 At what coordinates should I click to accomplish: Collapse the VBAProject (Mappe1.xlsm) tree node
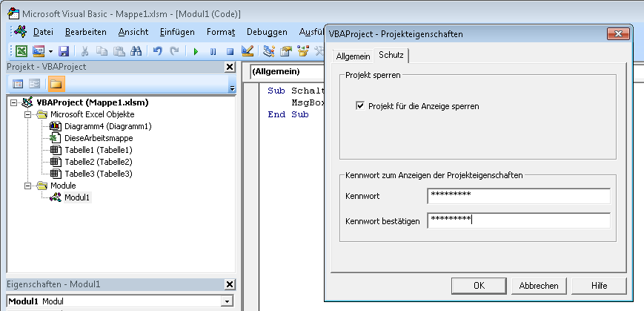[x=16, y=102]
